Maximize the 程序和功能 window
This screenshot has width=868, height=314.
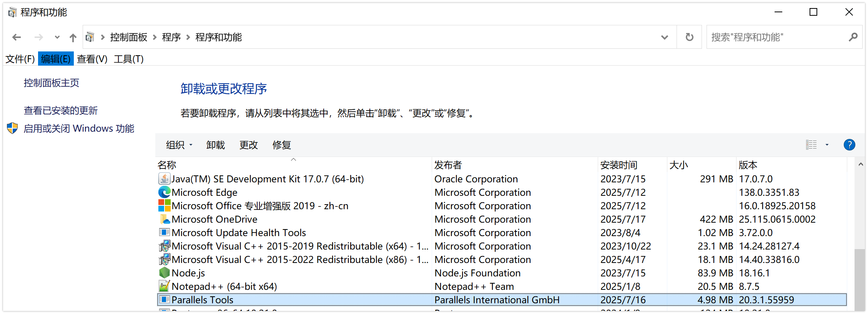coord(813,12)
